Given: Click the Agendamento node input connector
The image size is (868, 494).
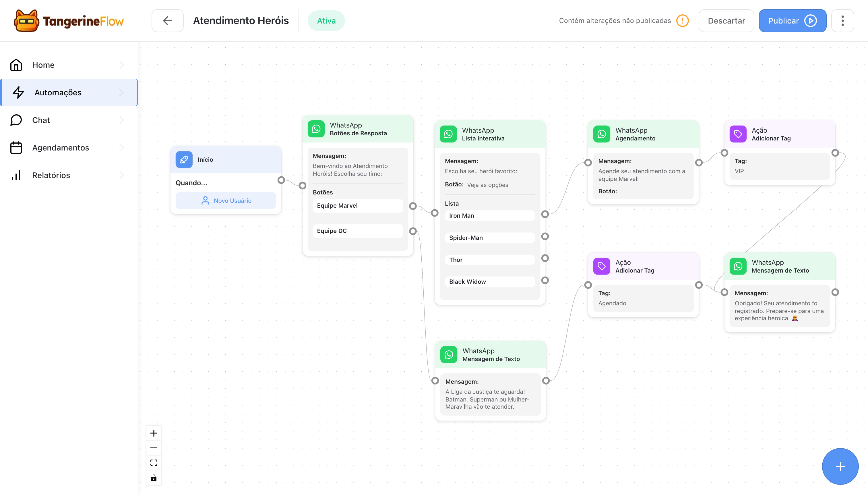Looking at the screenshot, I should 588,163.
